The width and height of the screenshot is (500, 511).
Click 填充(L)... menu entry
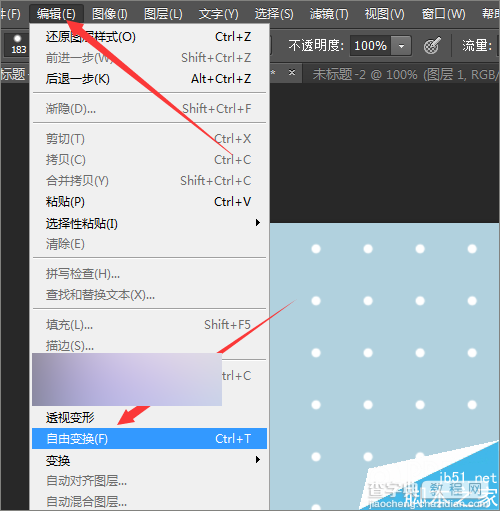click(149, 324)
